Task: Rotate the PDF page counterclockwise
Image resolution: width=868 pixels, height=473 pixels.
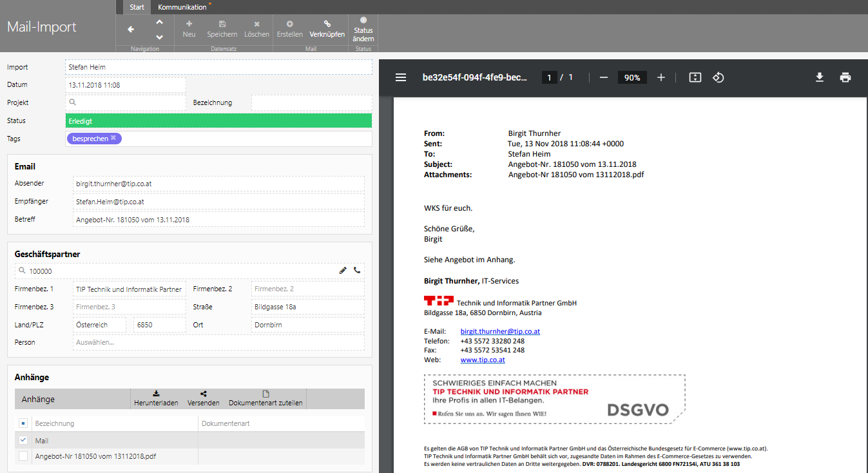Action: click(719, 77)
